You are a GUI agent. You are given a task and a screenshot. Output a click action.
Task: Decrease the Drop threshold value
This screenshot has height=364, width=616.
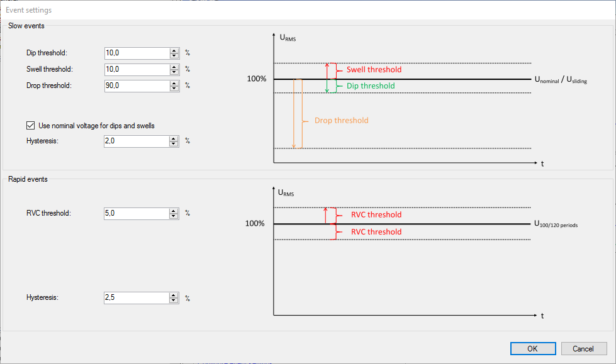click(x=174, y=89)
